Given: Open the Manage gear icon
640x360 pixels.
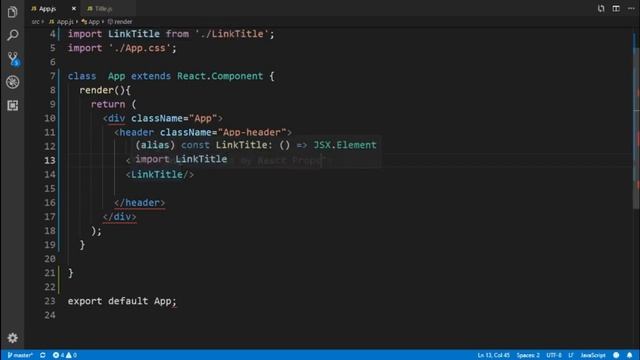Looking at the screenshot, I should 13,338.
